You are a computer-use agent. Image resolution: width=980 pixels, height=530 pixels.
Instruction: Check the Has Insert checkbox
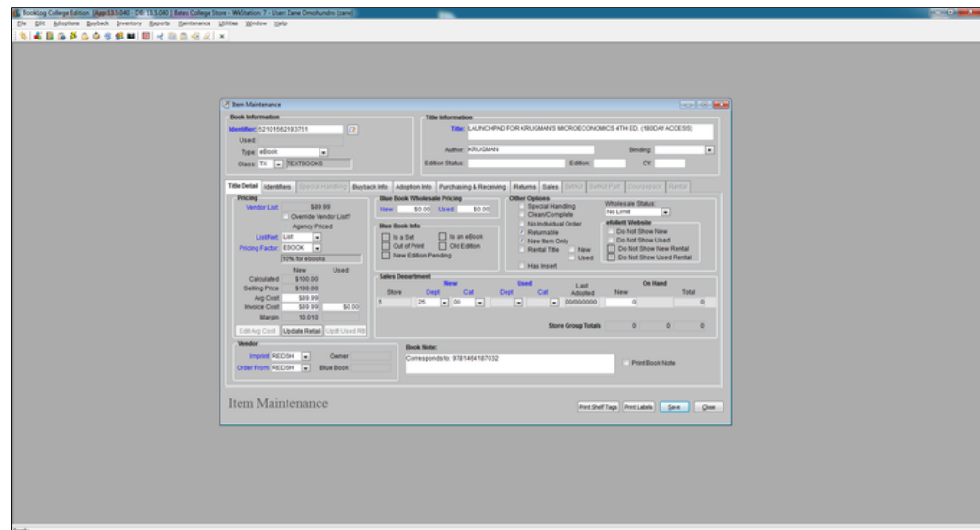tap(521, 266)
